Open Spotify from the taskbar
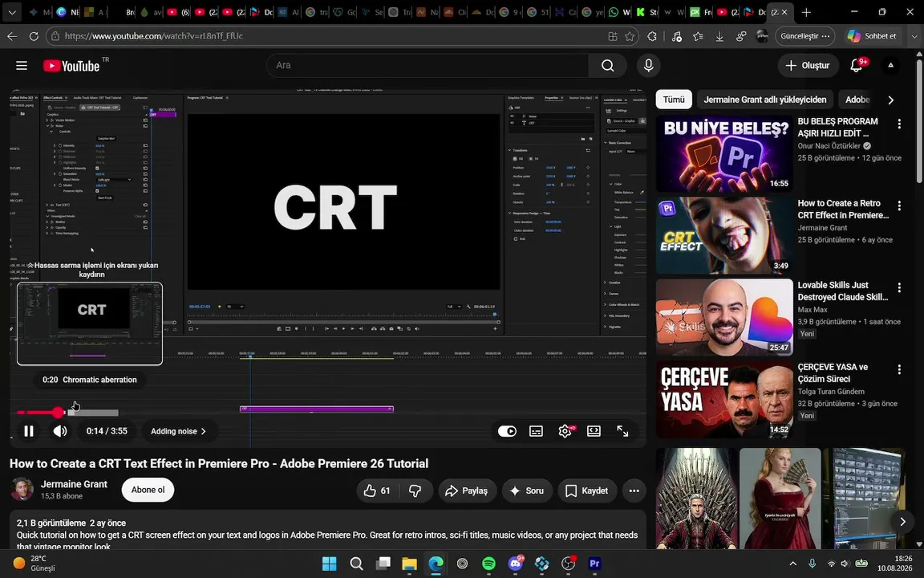This screenshot has height=578, width=924. tap(488, 564)
